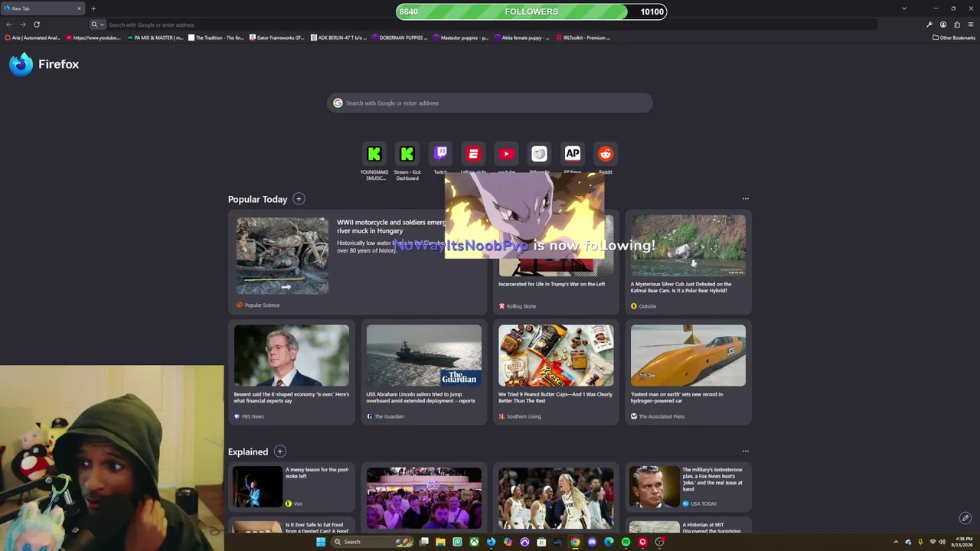Show hidden system tray icons

pyautogui.click(x=896, y=542)
